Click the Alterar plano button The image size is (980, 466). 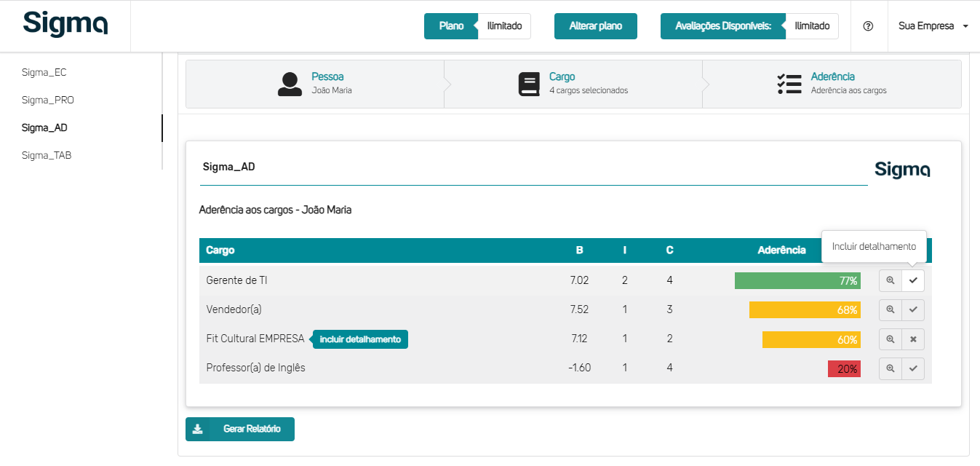point(595,26)
